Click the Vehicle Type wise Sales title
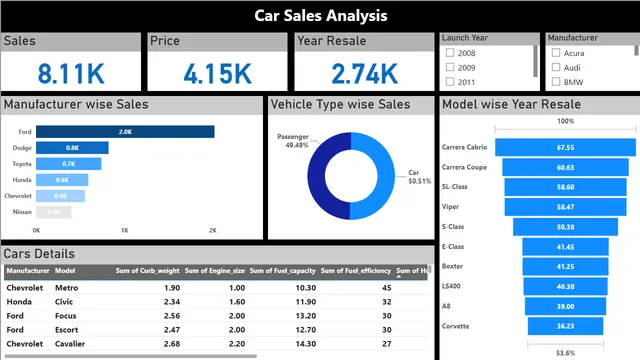 pos(340,104)
